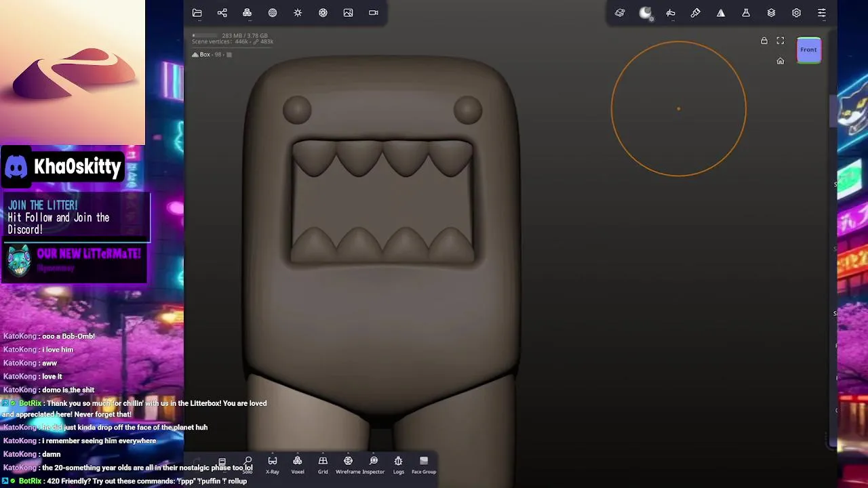Open the brush alpha falloff preview
Image resolution: width=868 pixels, height=488 pixels.
click(646, 13)
